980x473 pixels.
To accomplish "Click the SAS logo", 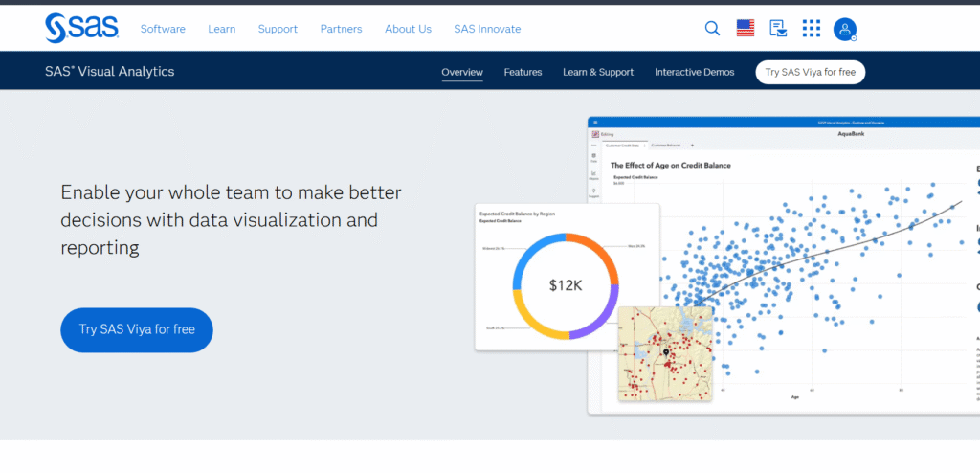I will pyautogui.click(x=82, y=28).
